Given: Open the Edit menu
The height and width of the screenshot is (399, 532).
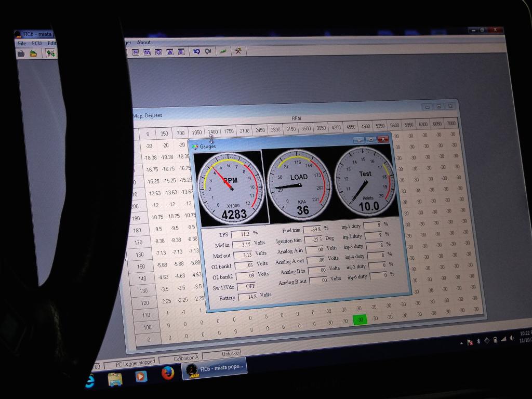Looking at the screenshot, I should (51, 43).
